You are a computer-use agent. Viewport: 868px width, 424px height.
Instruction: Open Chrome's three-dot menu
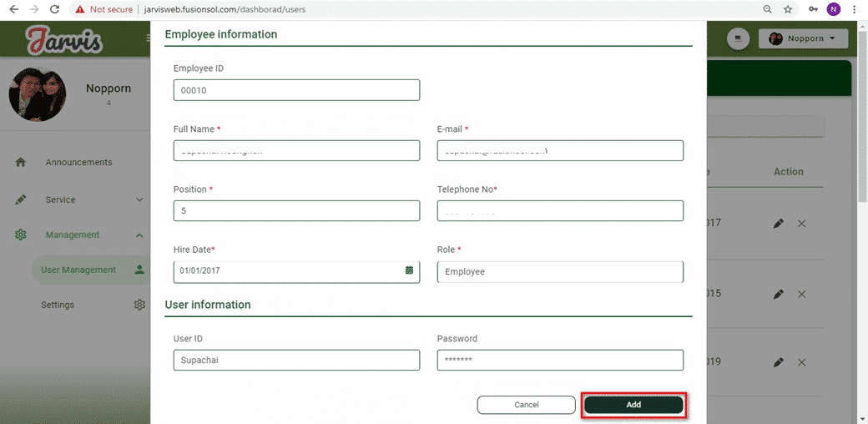(x=854, y=9)
